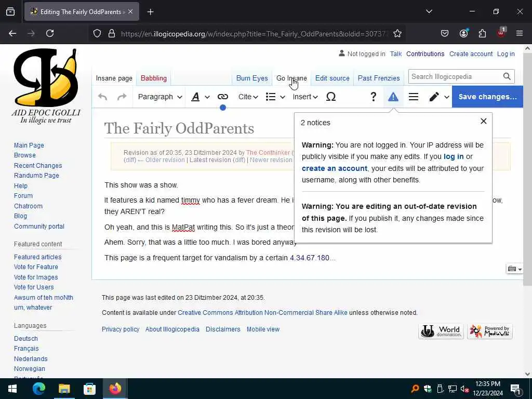Open File Explorer from taskbar

[64, 389]
